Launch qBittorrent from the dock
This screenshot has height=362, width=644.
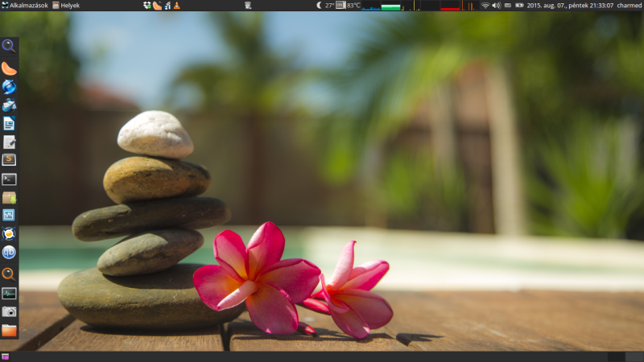[9, 252]
